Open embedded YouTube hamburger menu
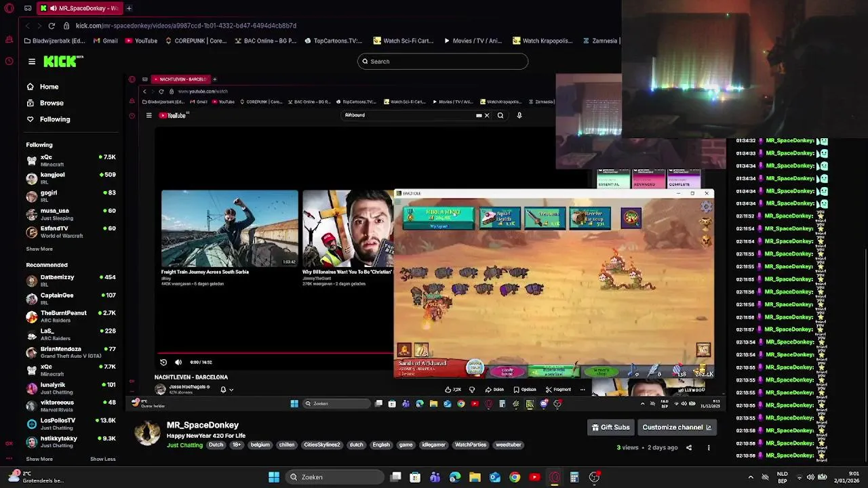The height and width of the screenshot is (488, 868). [149, 115]
